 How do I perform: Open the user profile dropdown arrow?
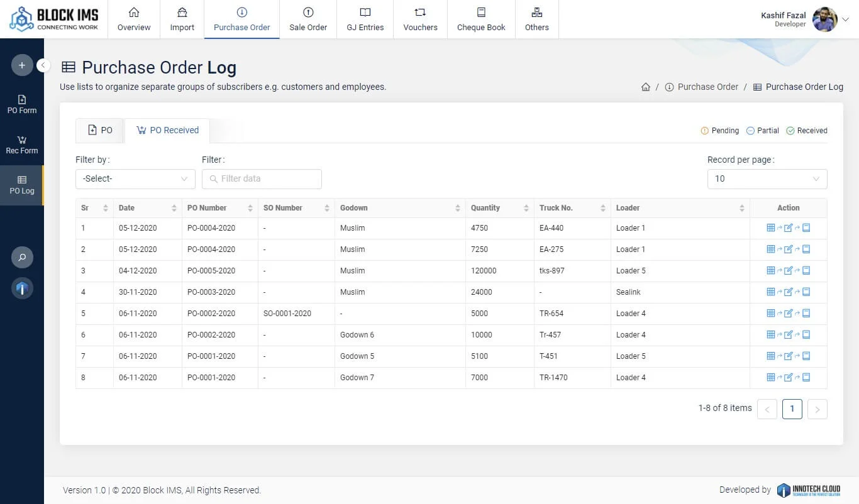coord(845,19)
